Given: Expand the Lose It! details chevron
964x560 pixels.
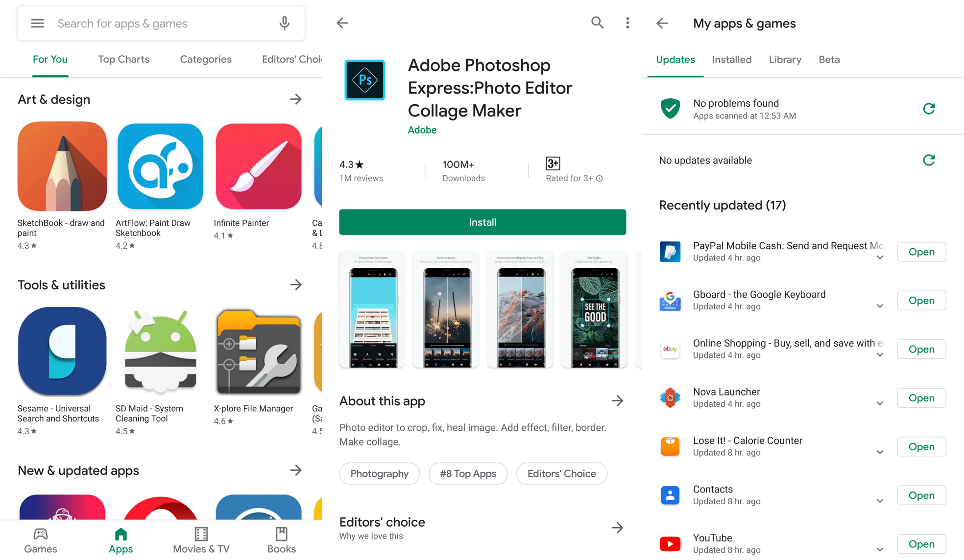Looking at the screenshot, I should tap(880, 452).
